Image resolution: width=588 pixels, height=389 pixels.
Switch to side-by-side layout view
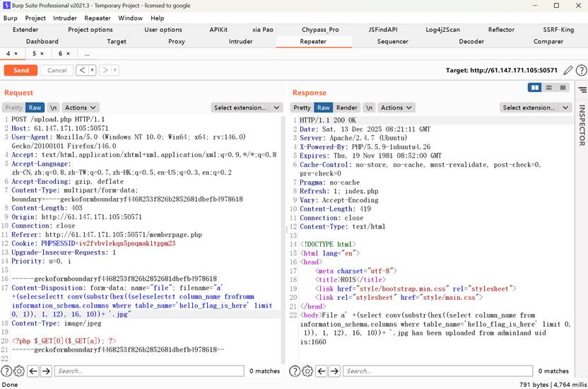point(535,88)
